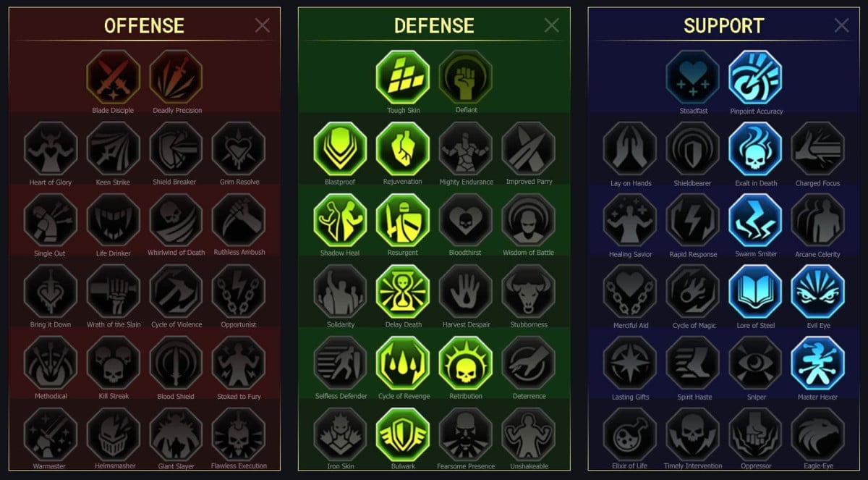Select the Evil Eye mastery

(818, 292)
